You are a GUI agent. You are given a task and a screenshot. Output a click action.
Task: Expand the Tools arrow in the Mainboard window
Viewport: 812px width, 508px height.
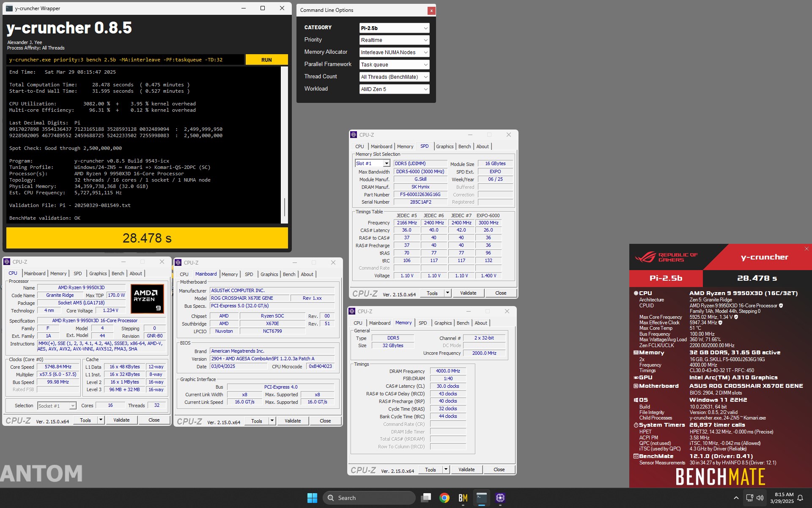click(x=272, y=421)
